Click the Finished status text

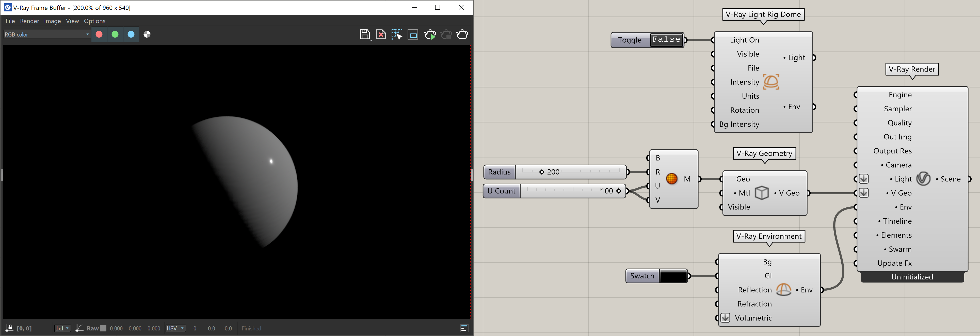click(x=251, y=328)
